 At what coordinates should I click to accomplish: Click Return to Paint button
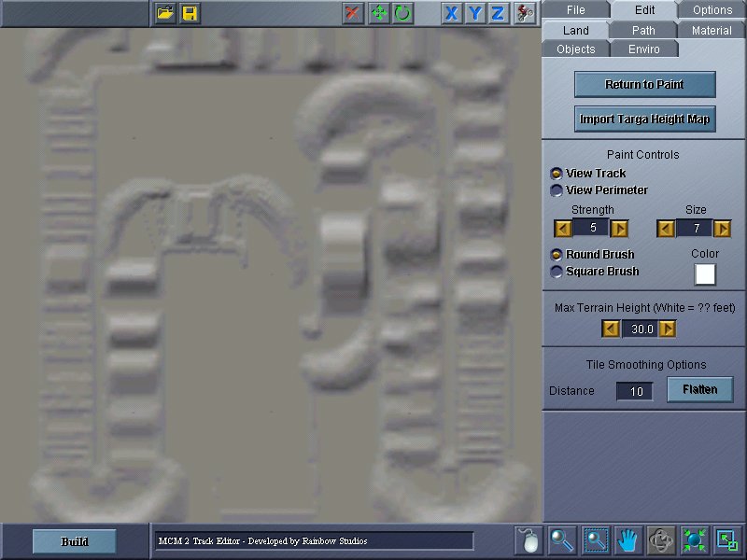(644, 84)
